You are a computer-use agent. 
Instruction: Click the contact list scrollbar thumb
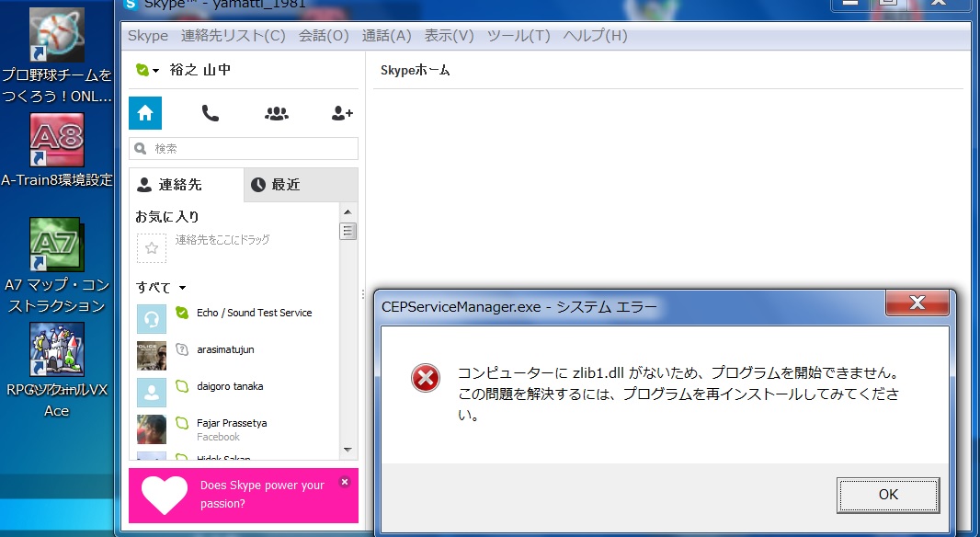pos(348,232)
